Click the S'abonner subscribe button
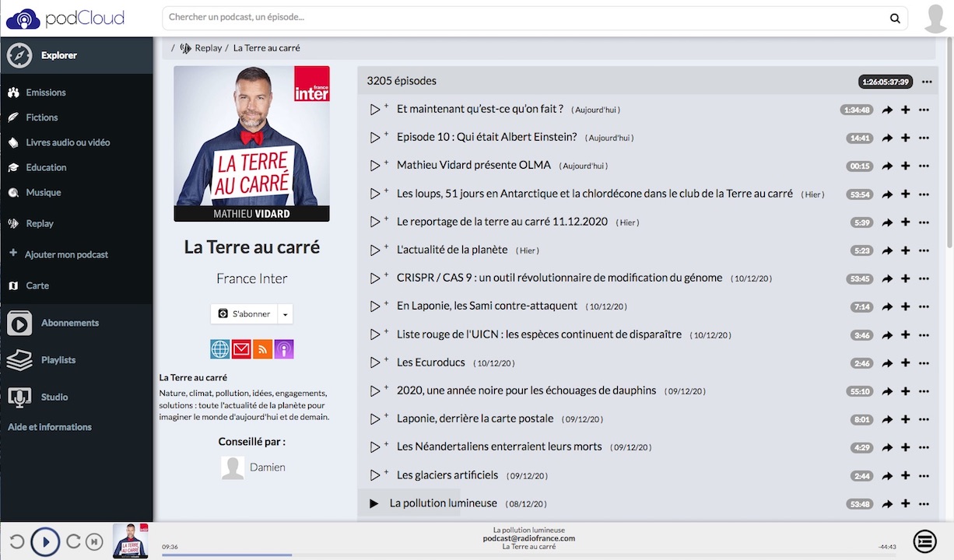The width and height of the screenshot is (954, 560). pyautogui.click(x=244, y=314)
